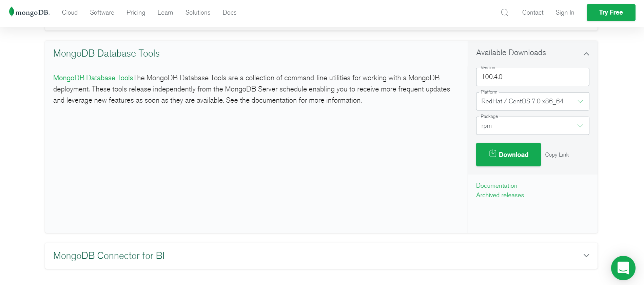Open the Software menu

click(102, 13)
